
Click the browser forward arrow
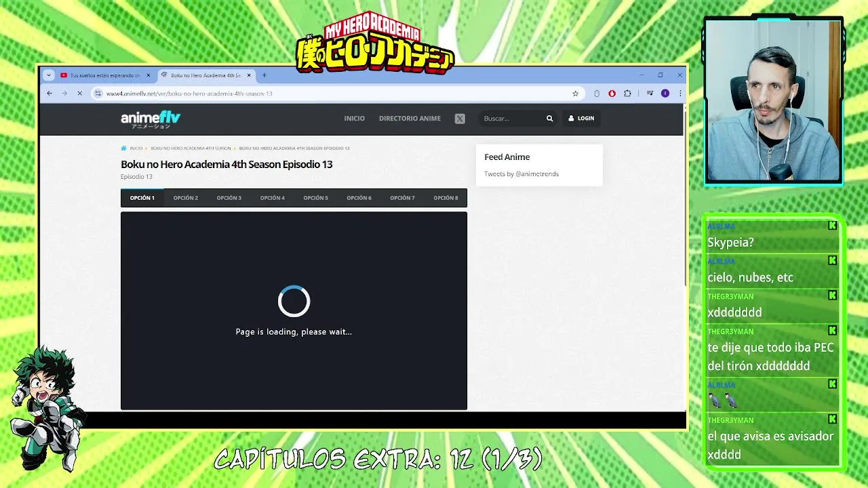[64, 94]
